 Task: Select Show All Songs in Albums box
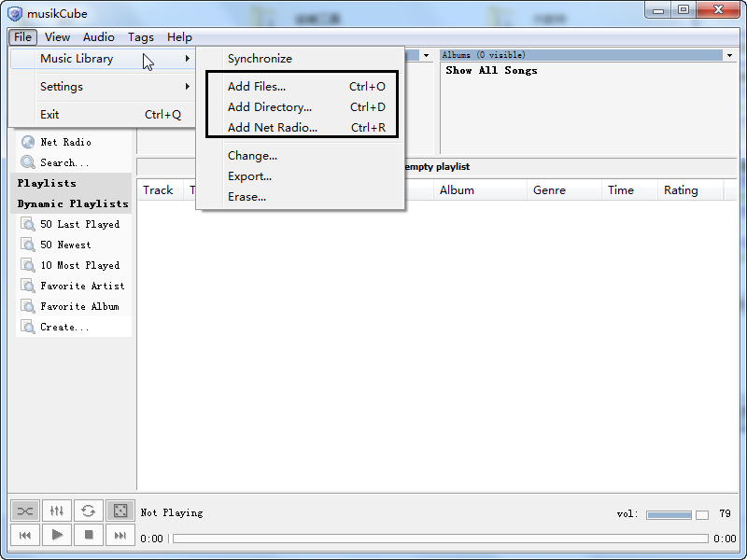pyautogui.click(x=491, y=71)
